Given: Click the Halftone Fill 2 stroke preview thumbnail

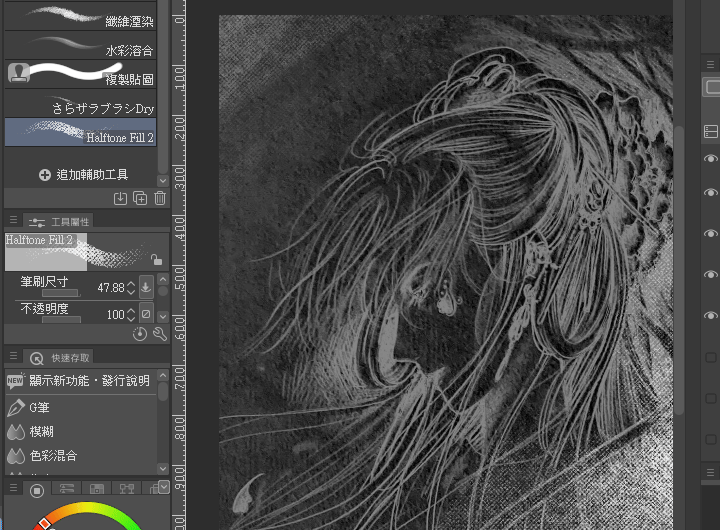Looking at the screenshot, I should pos(86,252).
